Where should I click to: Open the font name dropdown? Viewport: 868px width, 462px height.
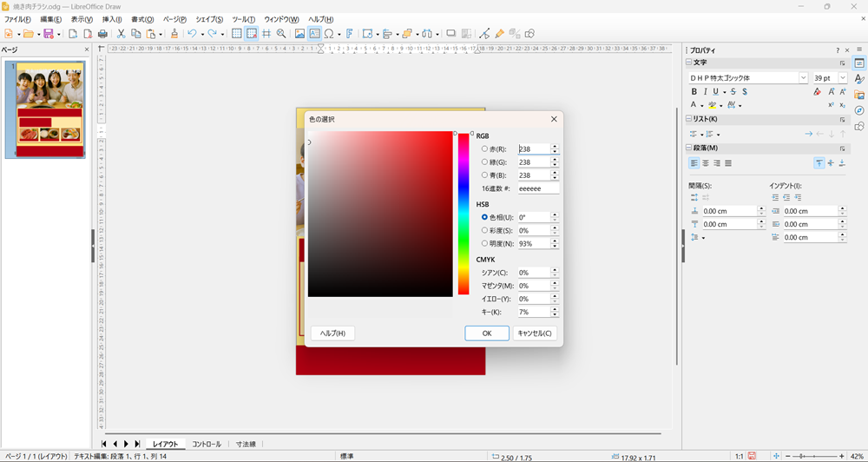coord(803,78)
